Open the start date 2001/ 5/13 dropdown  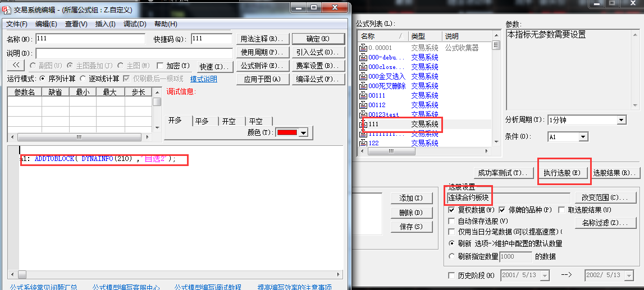(545, 275)
